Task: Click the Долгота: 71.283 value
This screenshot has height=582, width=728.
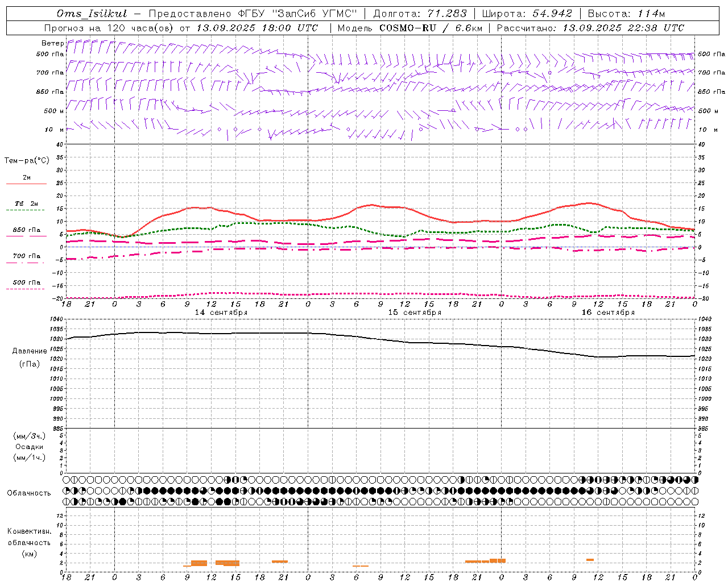Action: (420, 14)
